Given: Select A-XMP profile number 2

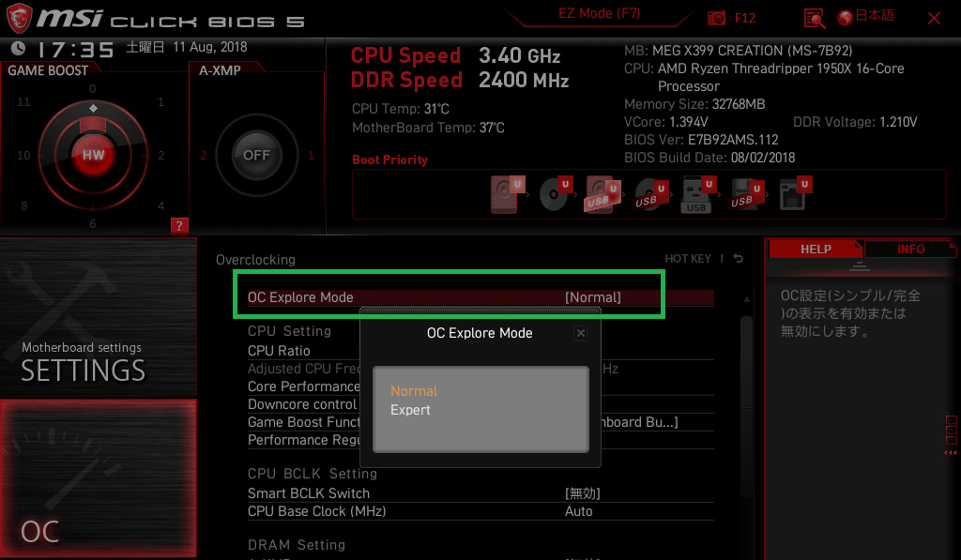Looking at the screenshot, I should pos(203,156).
